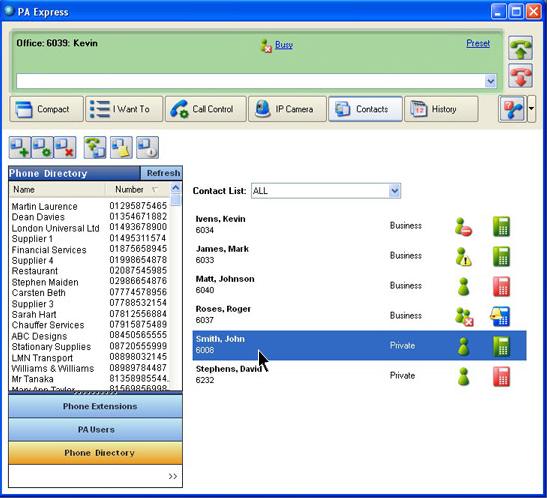Screen dimensions: 547x498
Task: Click the call contact toolbar icon
Action: coord(95,148)
